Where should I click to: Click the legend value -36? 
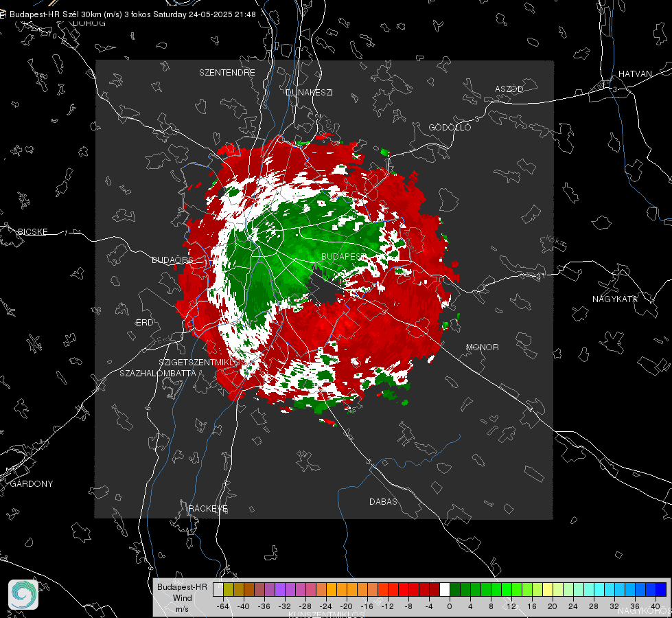264,606
